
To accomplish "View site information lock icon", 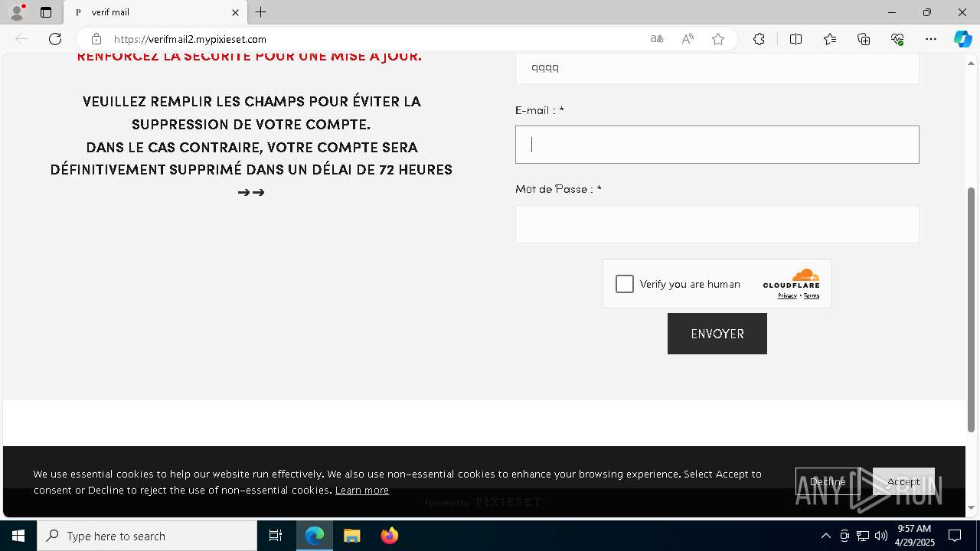I will coord(96,39).
